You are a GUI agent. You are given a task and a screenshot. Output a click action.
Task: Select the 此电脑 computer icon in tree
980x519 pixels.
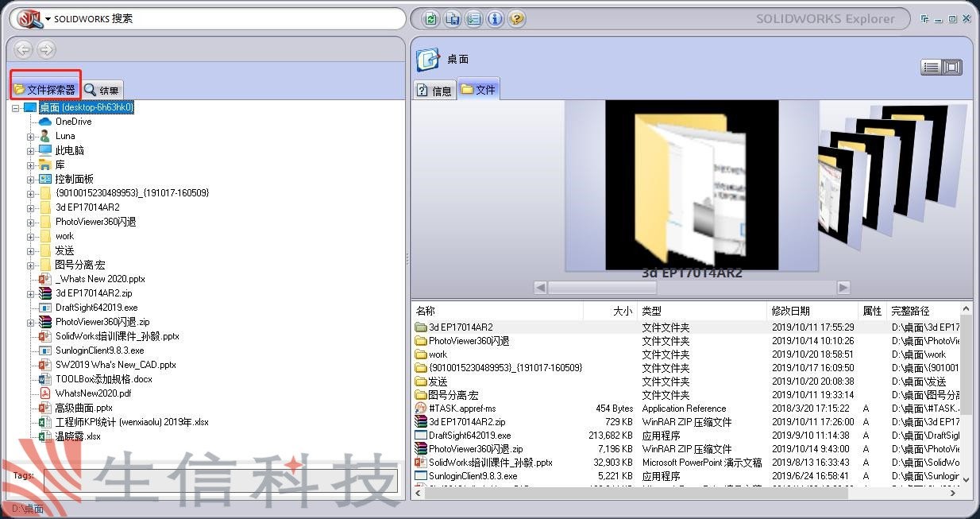click(45, 150)
